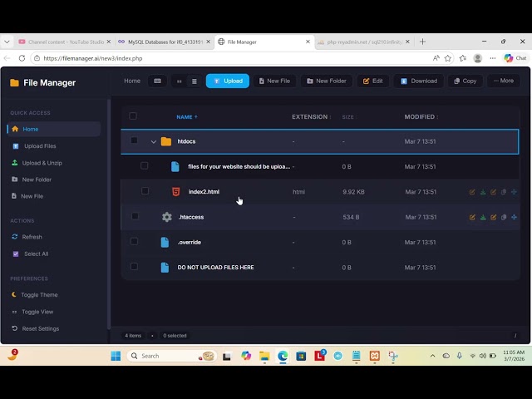Screen dimensions: 532x399
Task: Click the .override file icon
Action: tap(165, 242)
